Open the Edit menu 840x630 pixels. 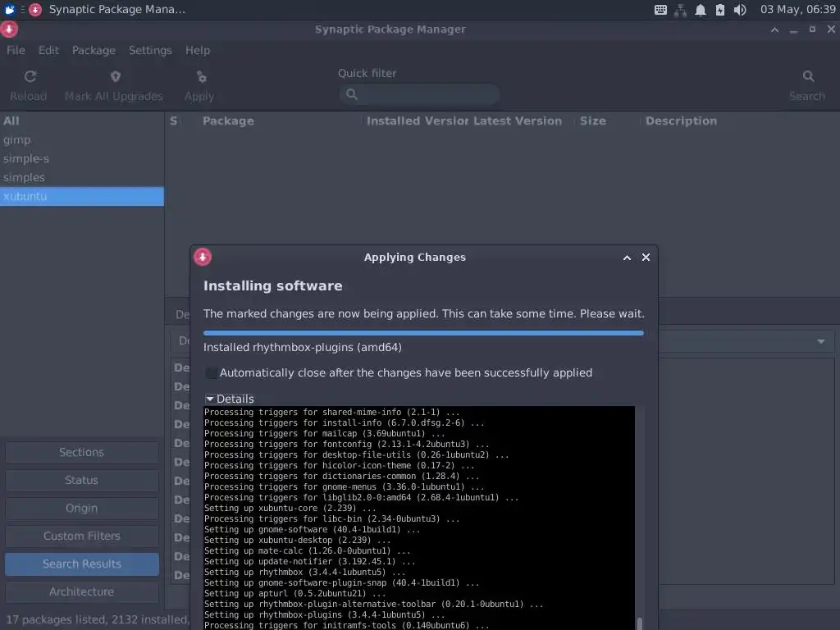pyautogui.click(x=48, y=50)
